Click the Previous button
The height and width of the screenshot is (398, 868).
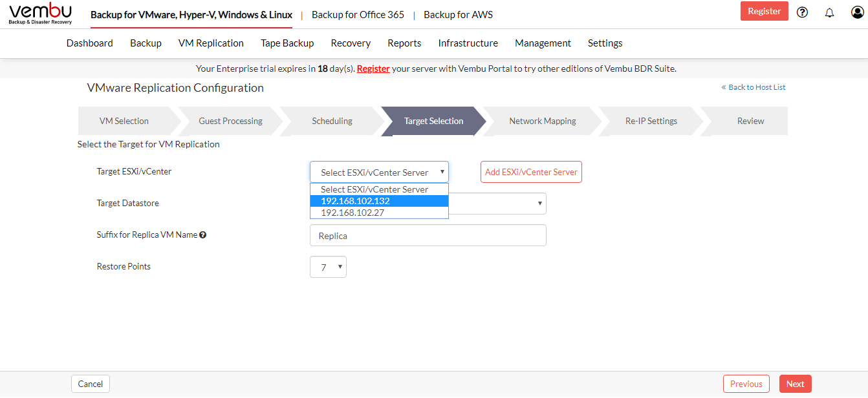pos(746,384)
